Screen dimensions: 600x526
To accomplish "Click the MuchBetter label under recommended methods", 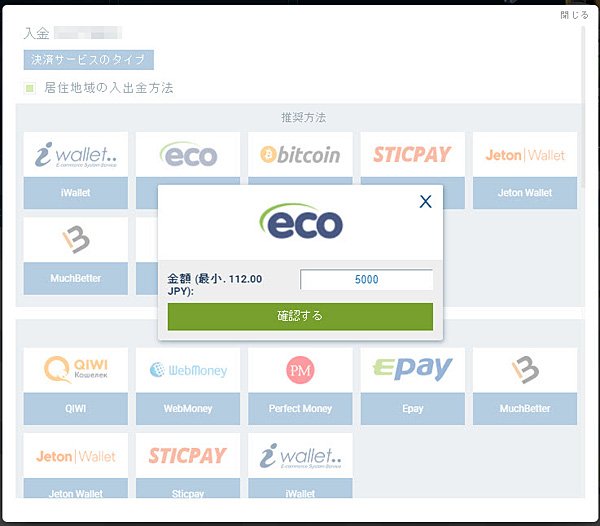I will pos(76,278).
